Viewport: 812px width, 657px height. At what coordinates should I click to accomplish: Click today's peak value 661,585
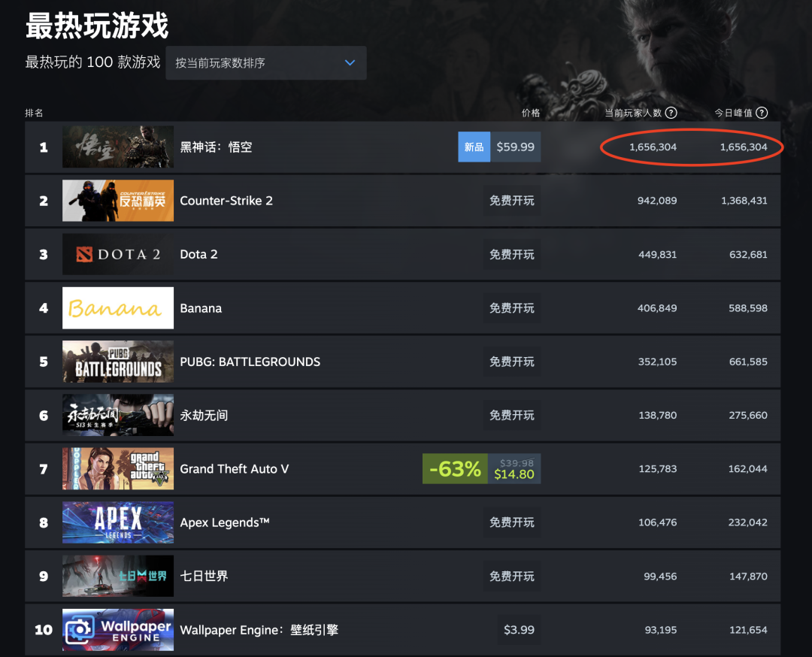tap(748, 362)
